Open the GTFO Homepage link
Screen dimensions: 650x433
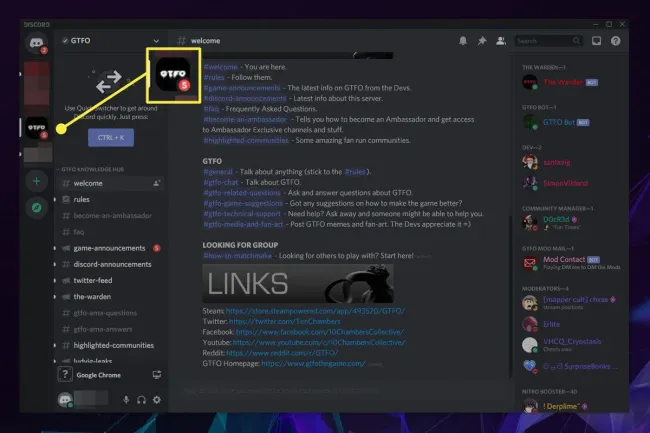pos(313,363)
